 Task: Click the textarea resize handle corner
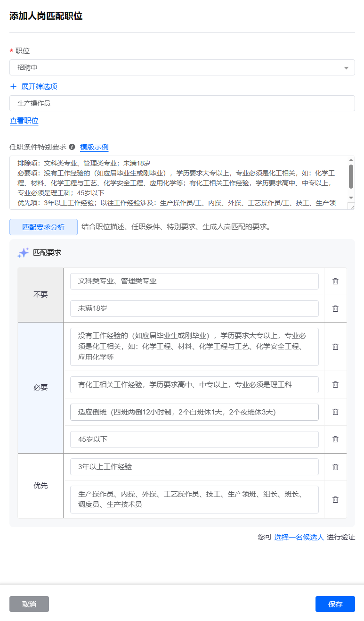[x=351, y=206]
